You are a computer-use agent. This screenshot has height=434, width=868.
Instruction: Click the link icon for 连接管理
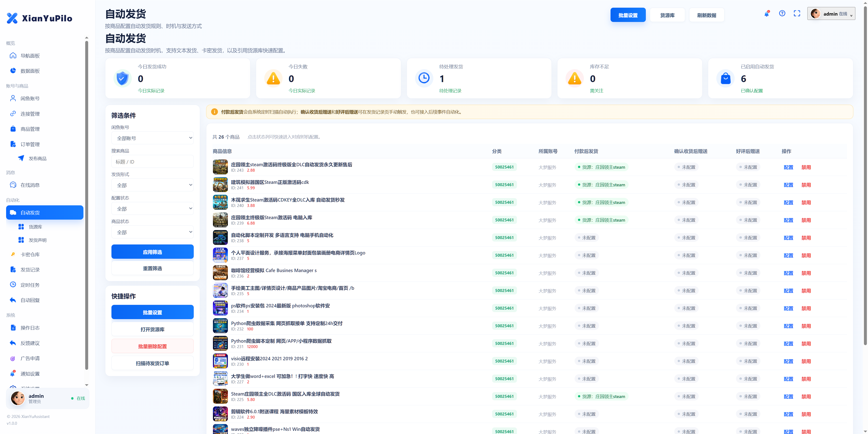(x=13, y=114)
